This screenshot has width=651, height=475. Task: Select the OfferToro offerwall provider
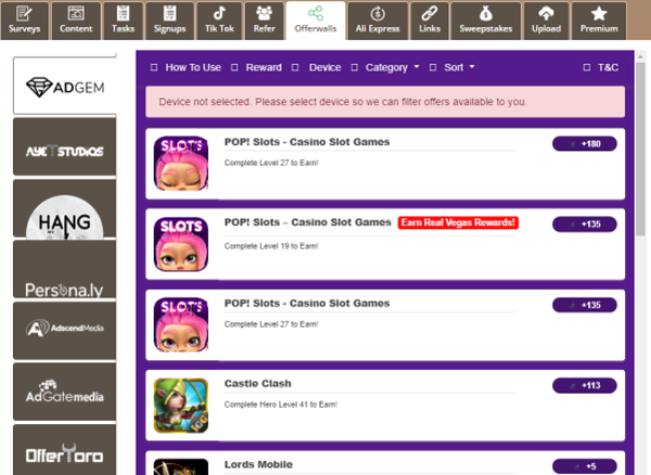(x=65, y=450)
